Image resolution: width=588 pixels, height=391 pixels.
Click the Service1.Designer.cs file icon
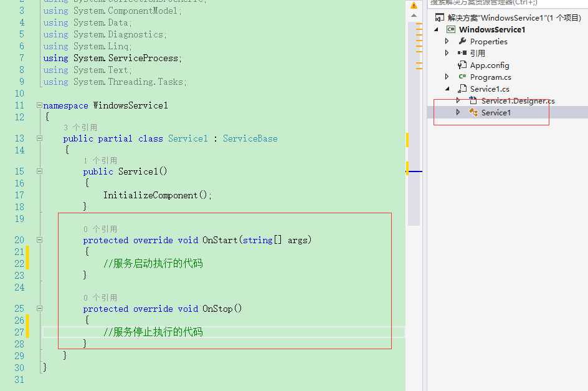click(x=473, y=100)
